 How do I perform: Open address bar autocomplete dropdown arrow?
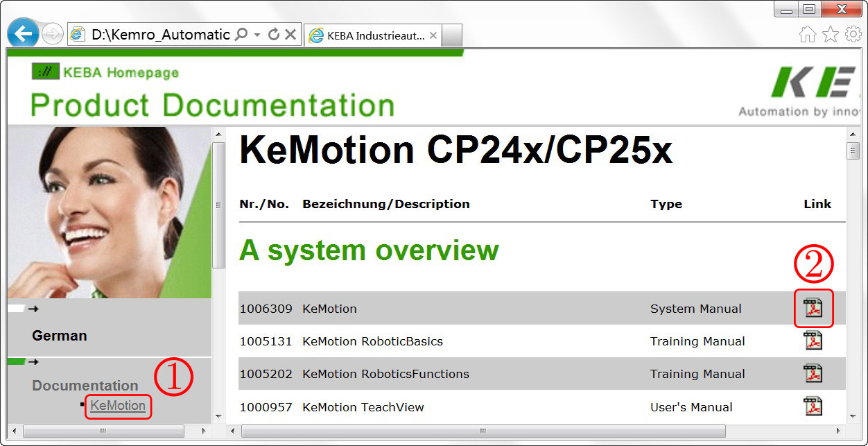(x=257, y=35)
